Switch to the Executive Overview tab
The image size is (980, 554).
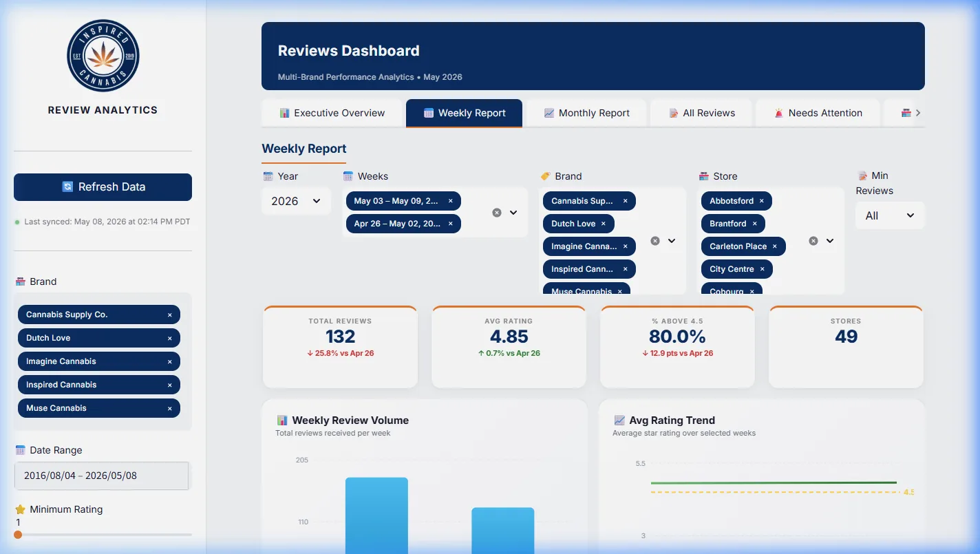[332, 113]
